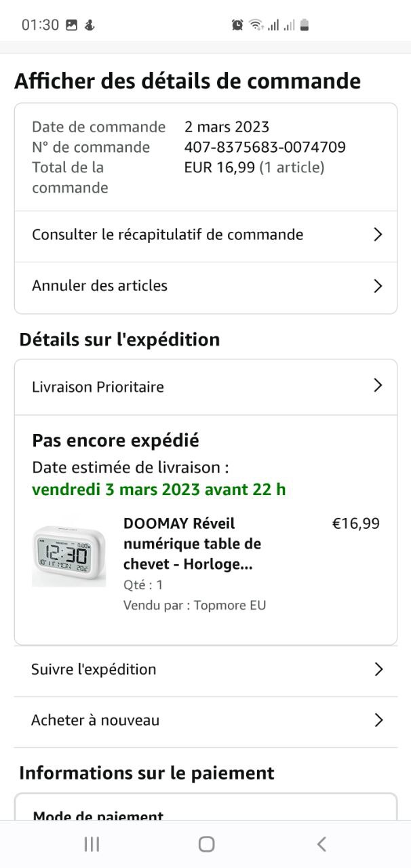Viewport: 411px width, 868px height.
Task: Open Consulter le récapitulatif de commande
Action: [x=168, y=235]
